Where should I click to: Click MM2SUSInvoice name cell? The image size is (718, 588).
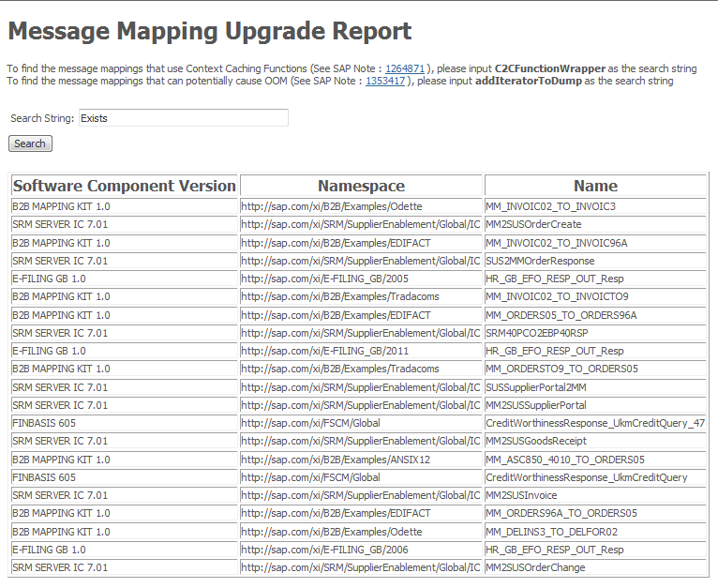click(595, 495)
